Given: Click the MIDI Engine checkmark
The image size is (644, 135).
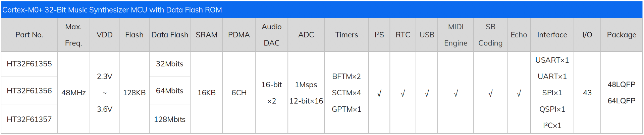Looking at the screenshot, I should tap(455, 93).
